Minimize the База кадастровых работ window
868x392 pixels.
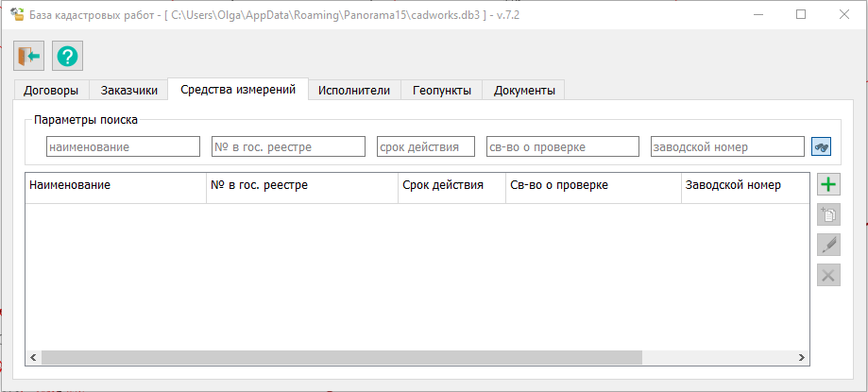coord(757,15)
